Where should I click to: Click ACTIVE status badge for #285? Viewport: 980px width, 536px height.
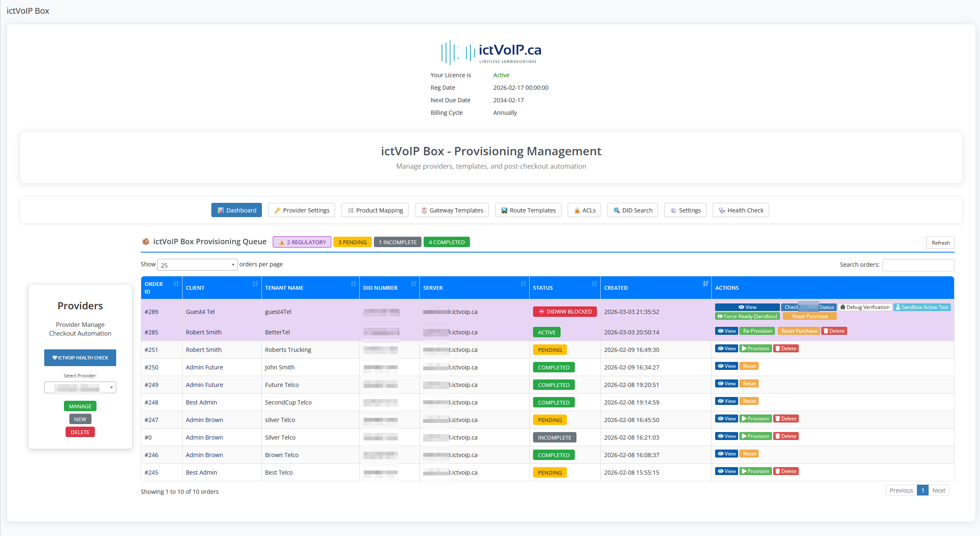(x=546, y=332)
